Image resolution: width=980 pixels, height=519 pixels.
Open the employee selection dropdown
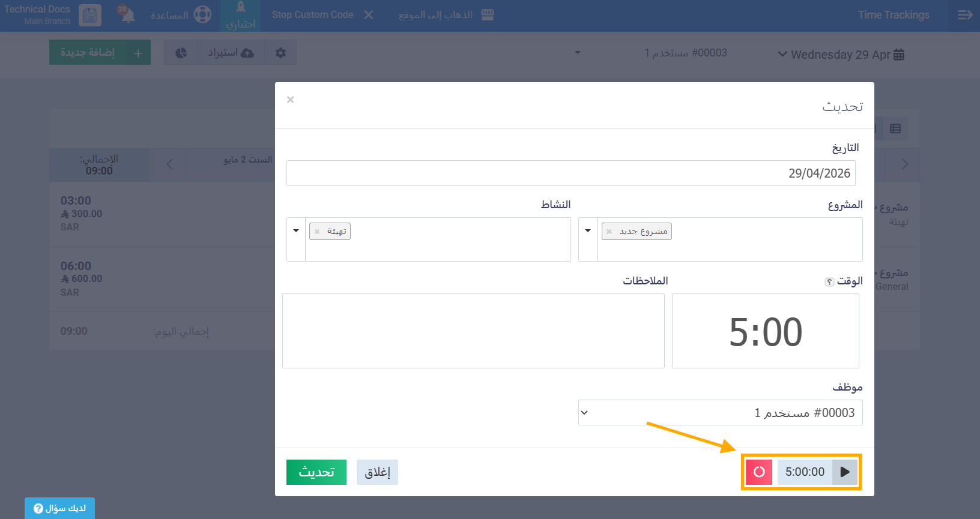coord(720,413)
